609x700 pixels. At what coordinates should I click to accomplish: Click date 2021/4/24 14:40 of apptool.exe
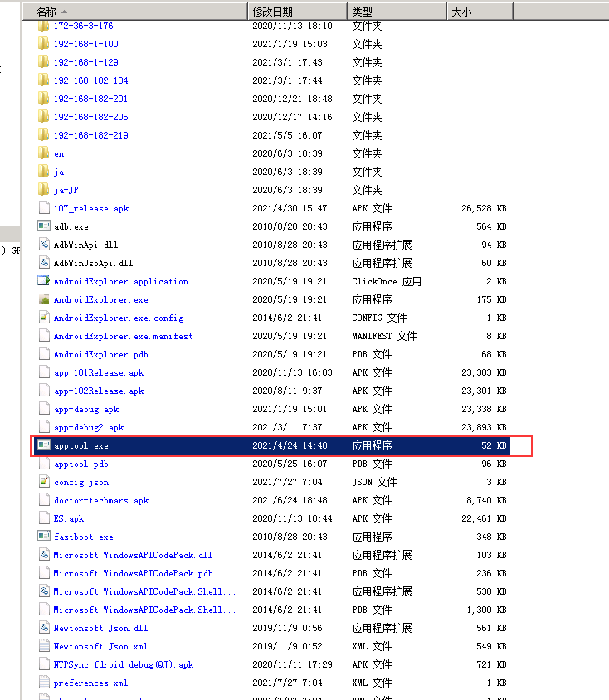(290, 445)
